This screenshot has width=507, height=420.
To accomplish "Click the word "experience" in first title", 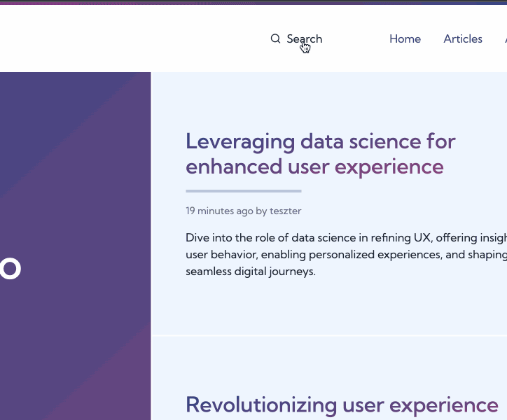I will point(389,167).
